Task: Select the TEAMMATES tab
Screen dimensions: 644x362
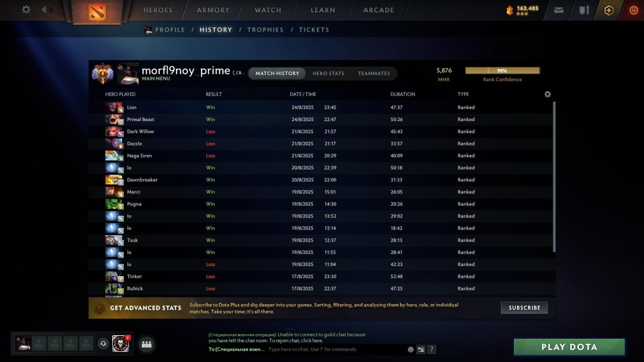Action: pos(374,73)
